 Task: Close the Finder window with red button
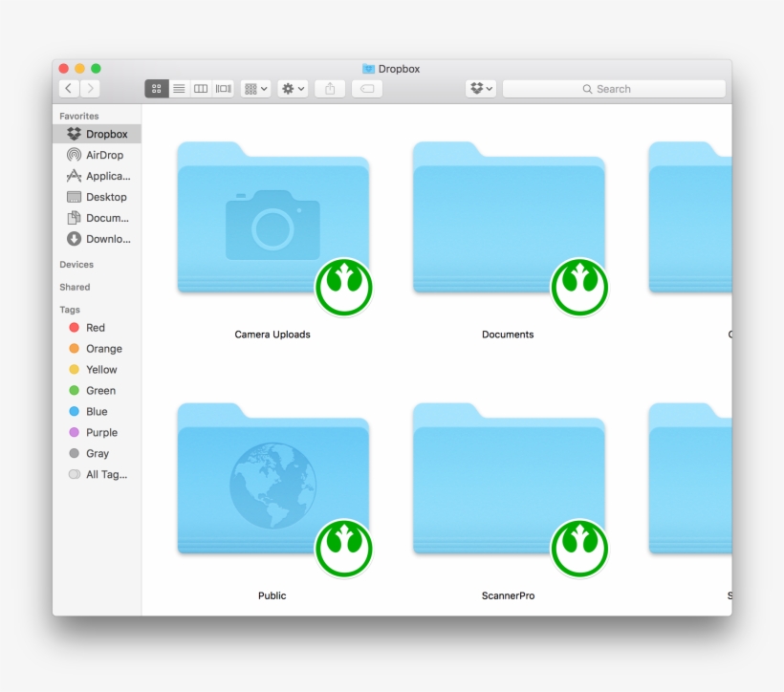coord(63,69)
